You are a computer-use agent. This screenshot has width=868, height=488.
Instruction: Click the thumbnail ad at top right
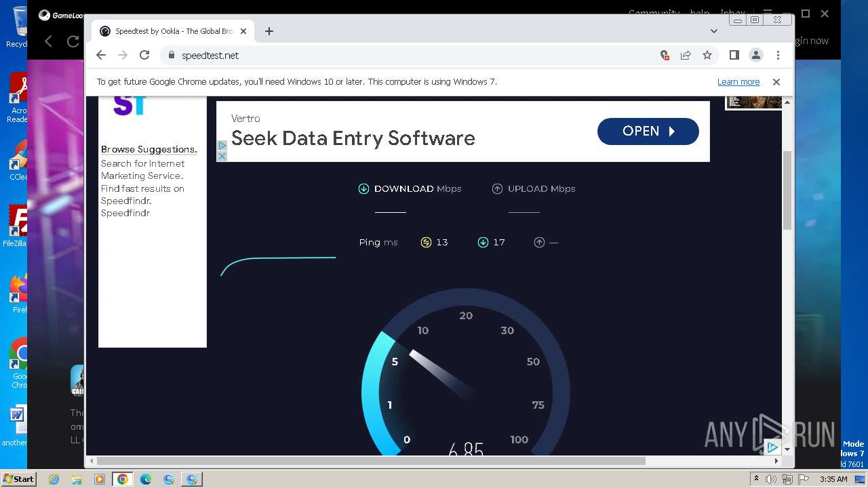tap(754, 102)
